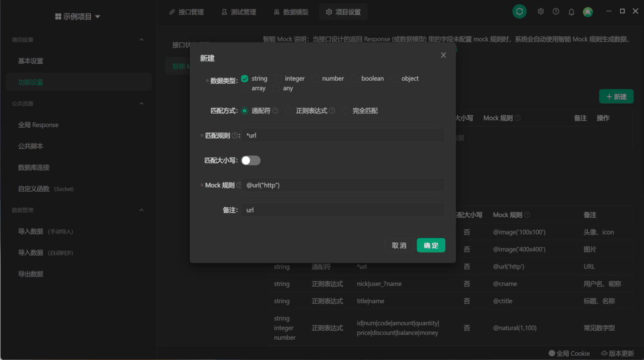The height and width of the screenshot is (360, 644).
Task: Click the notification bell icon
Action: pyautogui.click(x=571, y=11)
